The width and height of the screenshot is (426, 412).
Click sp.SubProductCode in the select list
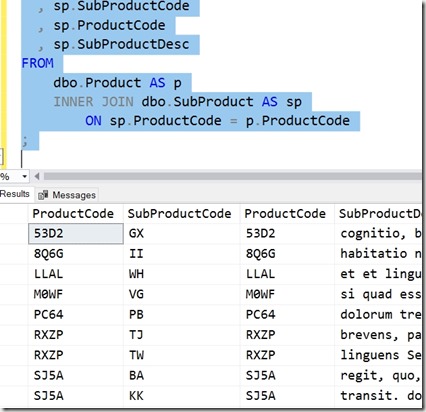point(121,6)
